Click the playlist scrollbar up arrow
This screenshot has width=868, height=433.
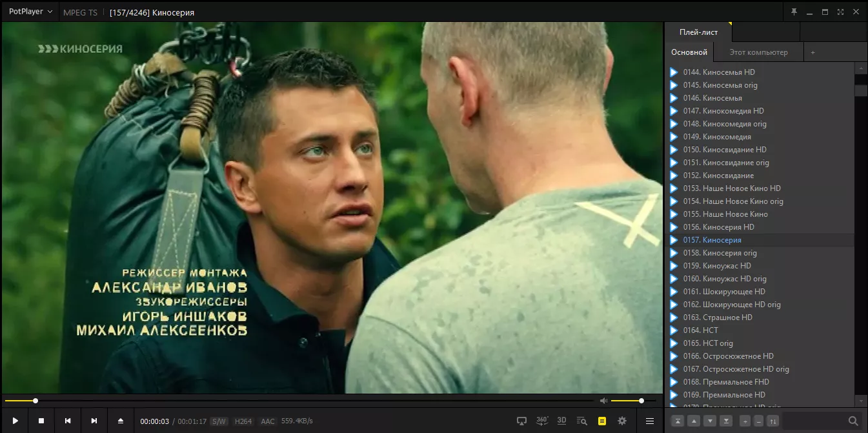pos(861,68)
